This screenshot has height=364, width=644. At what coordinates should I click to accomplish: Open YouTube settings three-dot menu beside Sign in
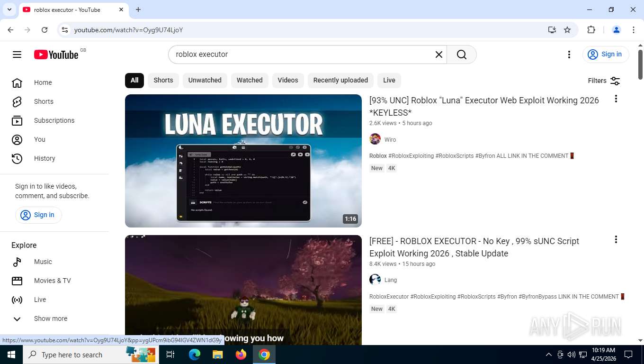pos(569,55)
